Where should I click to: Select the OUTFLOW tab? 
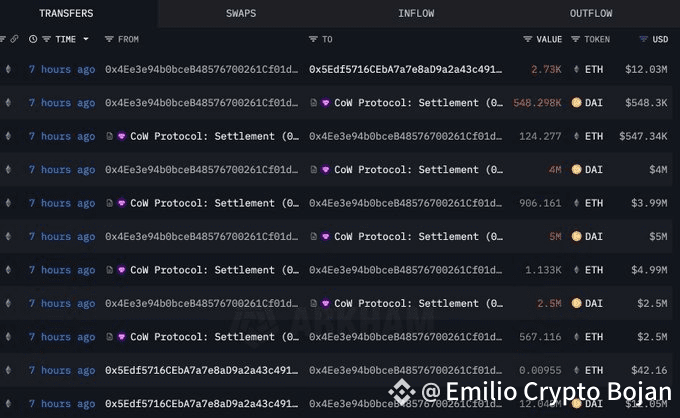(x=591, y=14)
